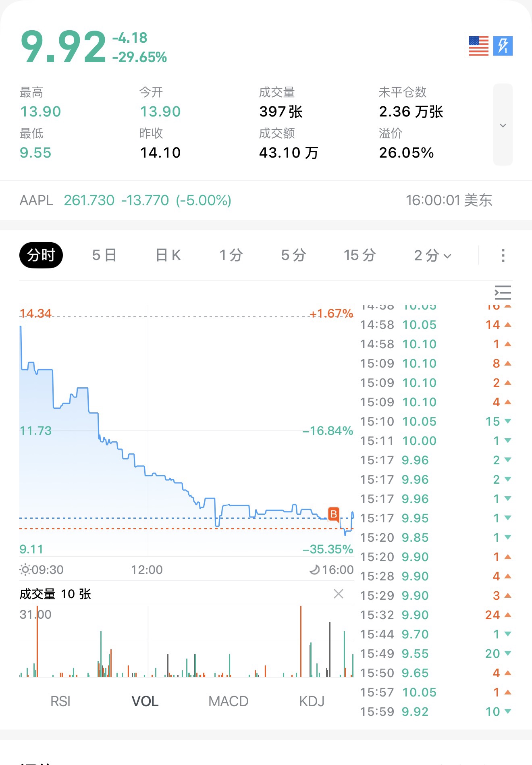Tap the US flag market icon
This screenshot has width=532, height=765.
click(478, 46)
